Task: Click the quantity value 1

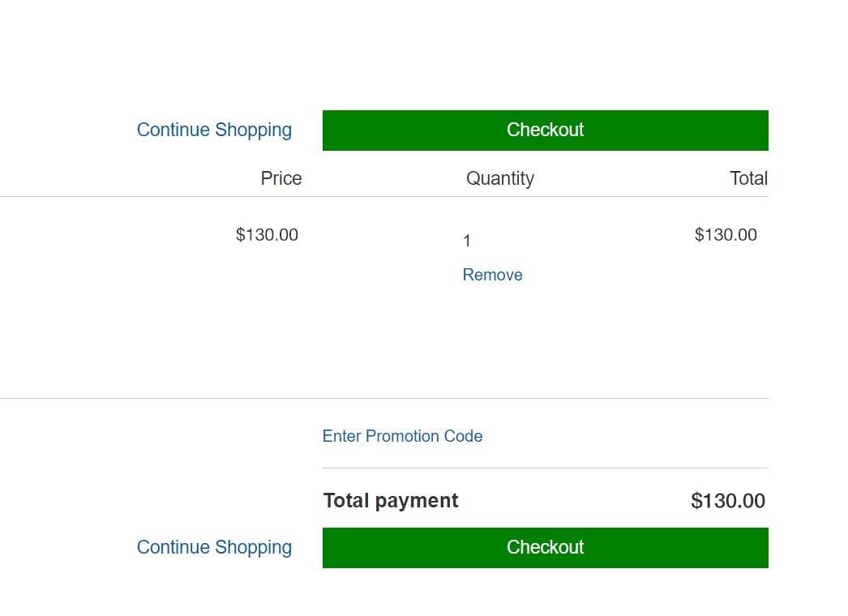Action: click(x=467, y=241)
